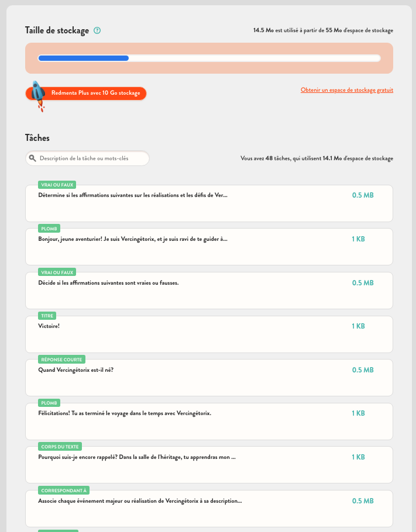Viewport: 416px width, 532px height.
Task: Open the free storage space link
Action: click(x=346, y=90)
